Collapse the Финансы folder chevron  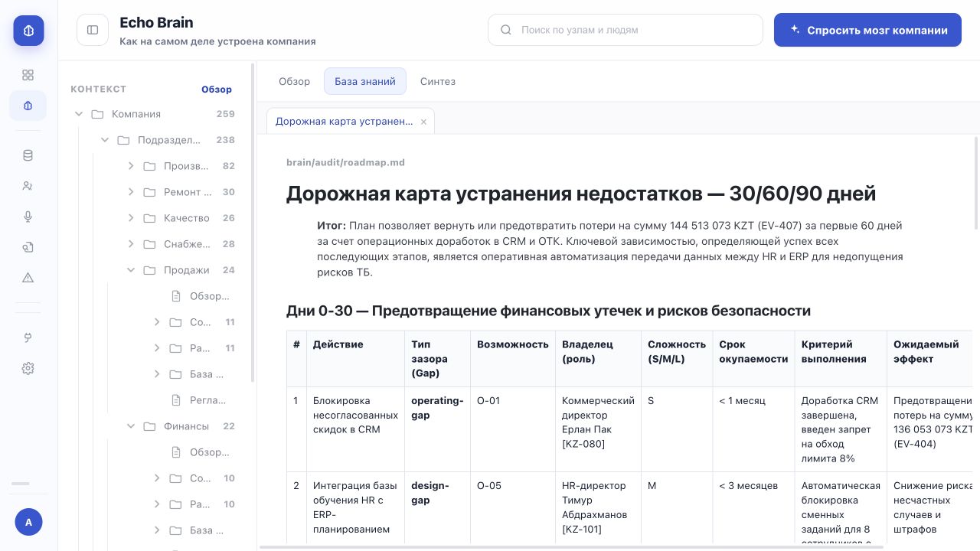131,426
